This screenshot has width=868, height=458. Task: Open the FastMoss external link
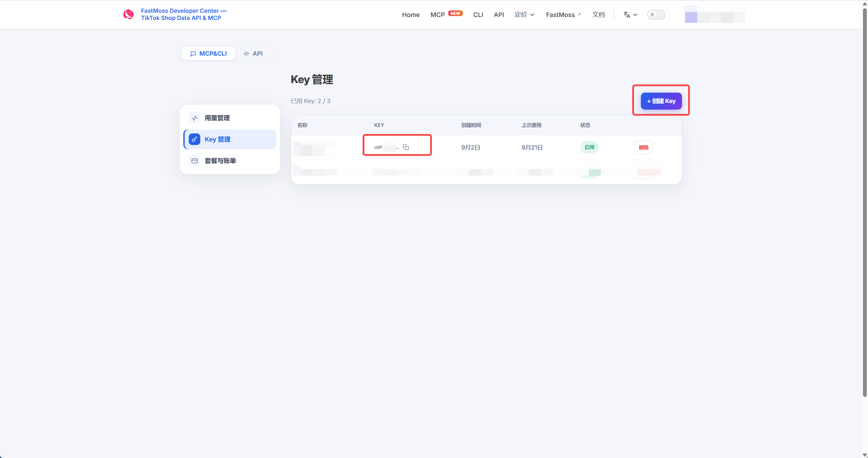563,15
